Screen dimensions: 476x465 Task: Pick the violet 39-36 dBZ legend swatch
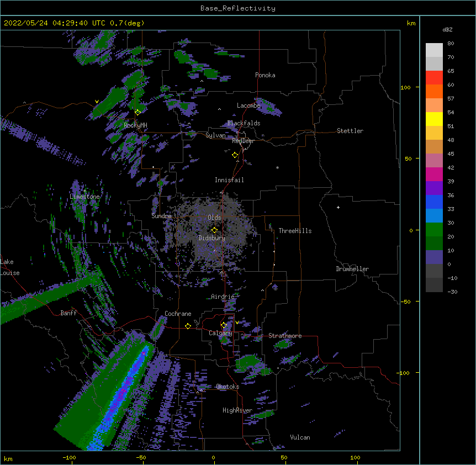pyautogui.click(x=434, y=188)
